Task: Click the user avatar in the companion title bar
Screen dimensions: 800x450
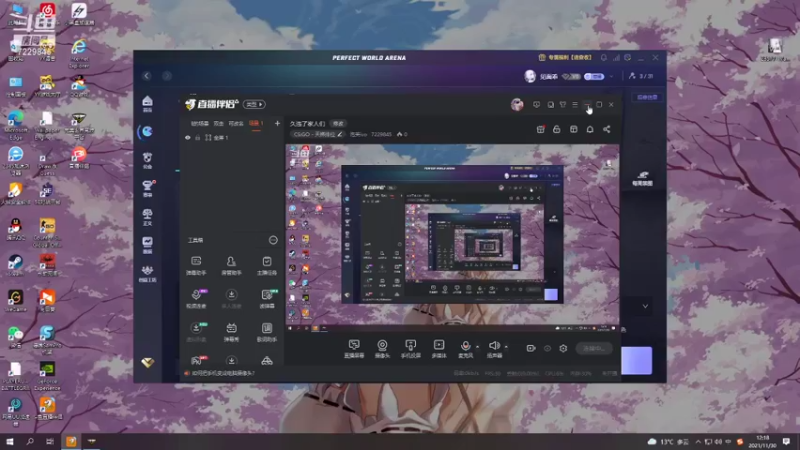Action: pos(517,105)
